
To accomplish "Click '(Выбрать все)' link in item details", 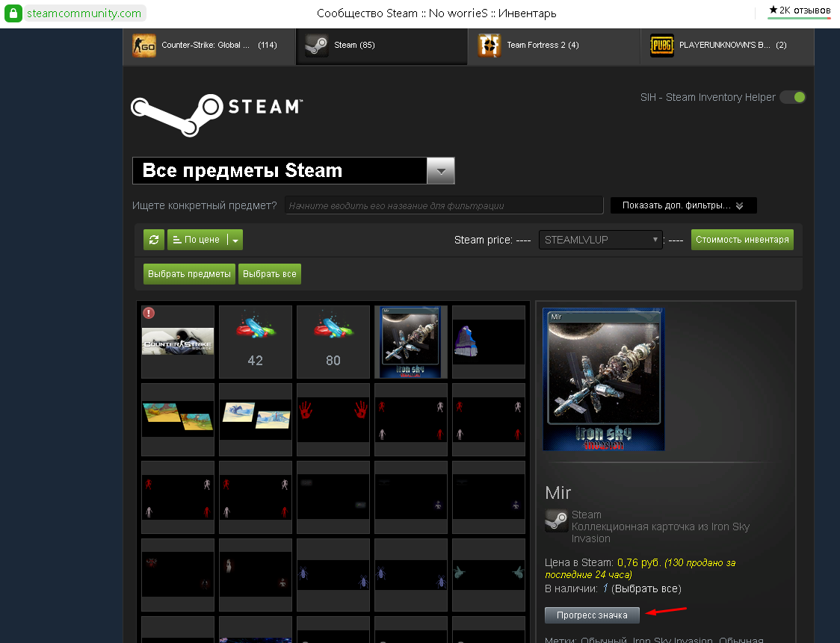I will 646,589.
